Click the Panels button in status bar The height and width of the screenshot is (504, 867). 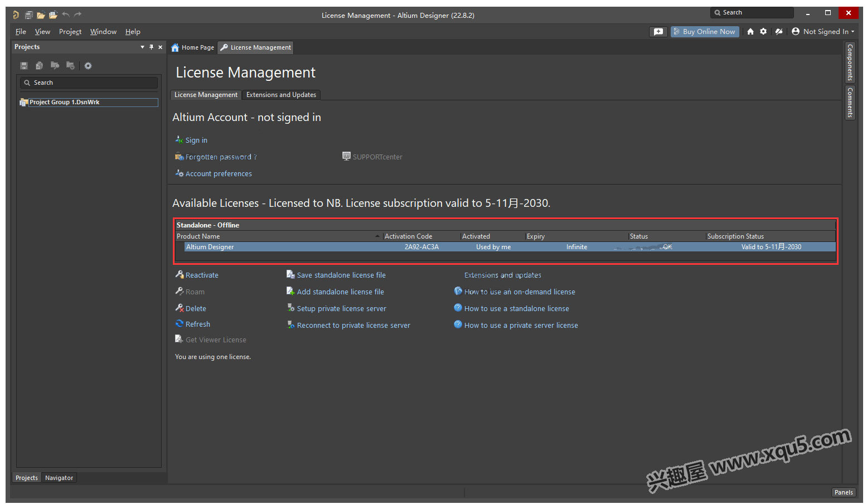844,492
